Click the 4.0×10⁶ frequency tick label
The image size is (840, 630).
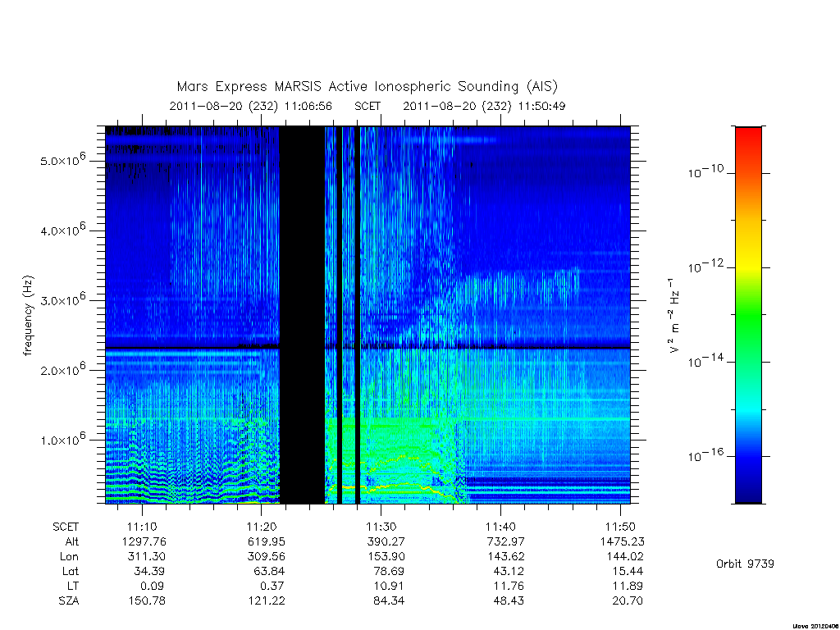tap(62, 230)
